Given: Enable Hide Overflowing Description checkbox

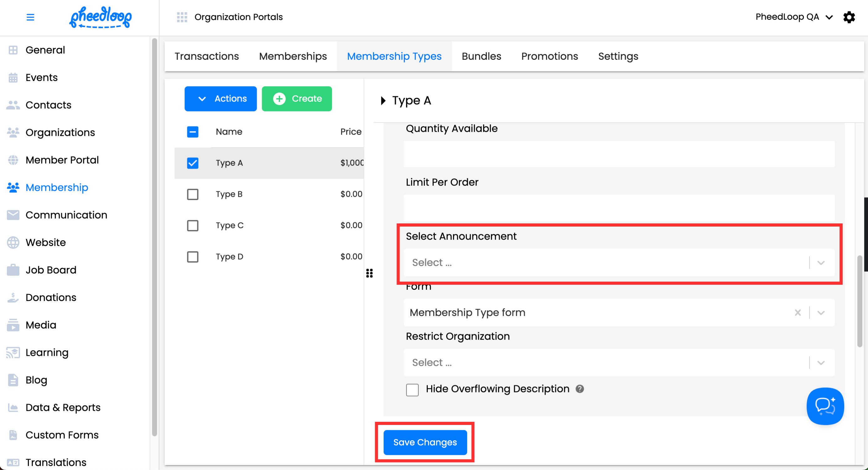Looking at the screenshot, I should 412,390.
